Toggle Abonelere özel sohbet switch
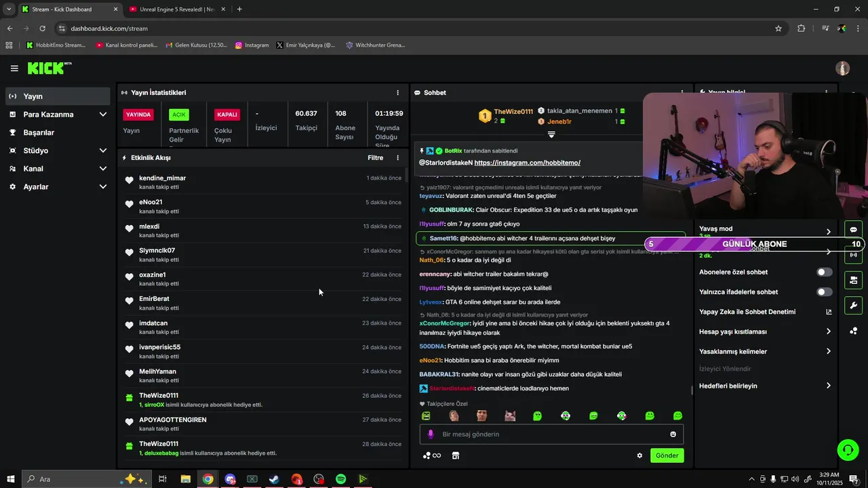 (825, 272)
